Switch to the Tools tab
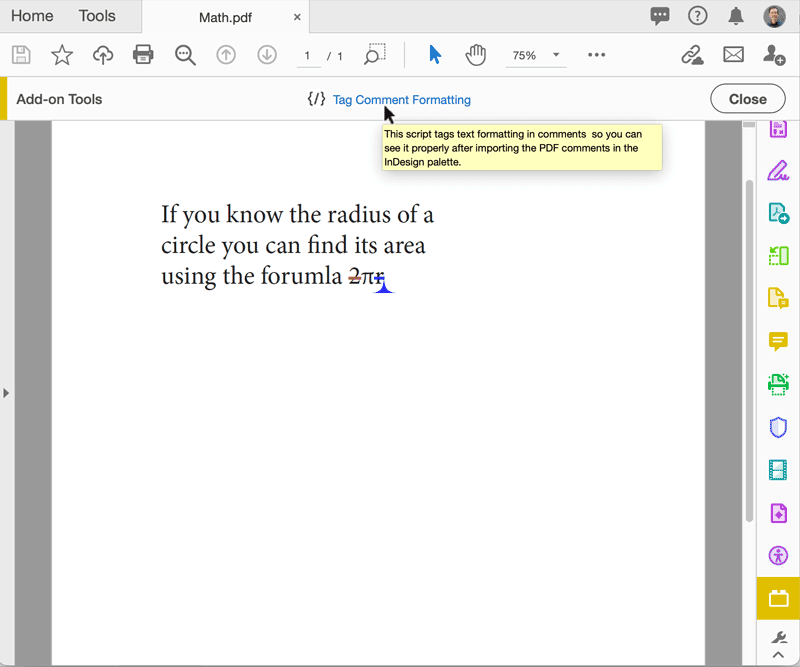 97,16
